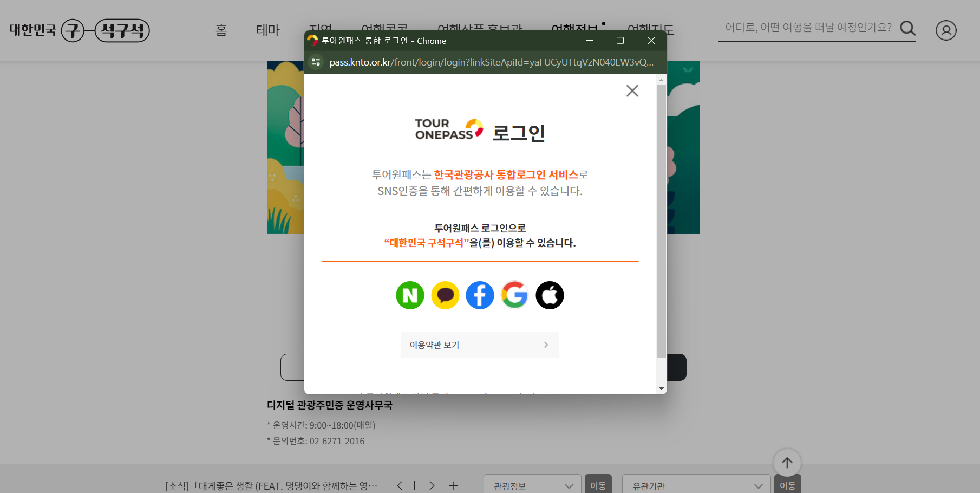This screenshot has width=980, height=493.
Task: Click 문의번호: 02-6271-2016 text
Action: (x=316, y=441)
